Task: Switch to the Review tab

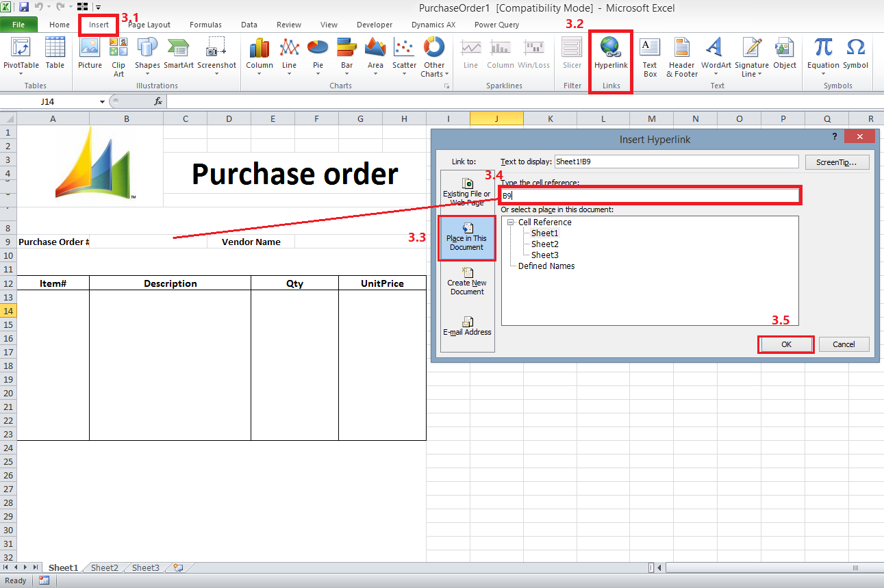Action: pos(289,25)
